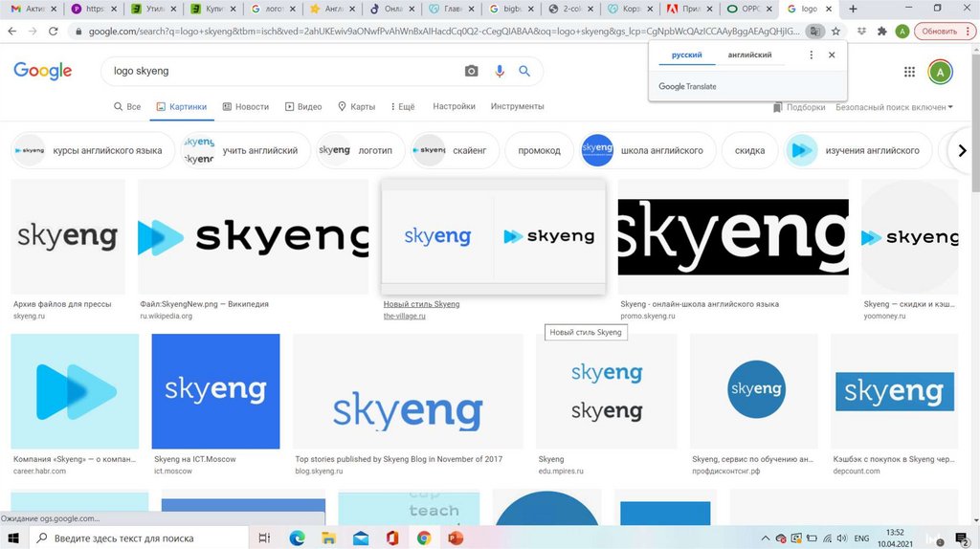The height and width of the screenshot is (549, 980).
Task: Open a new browser tab
Action: 853,9
